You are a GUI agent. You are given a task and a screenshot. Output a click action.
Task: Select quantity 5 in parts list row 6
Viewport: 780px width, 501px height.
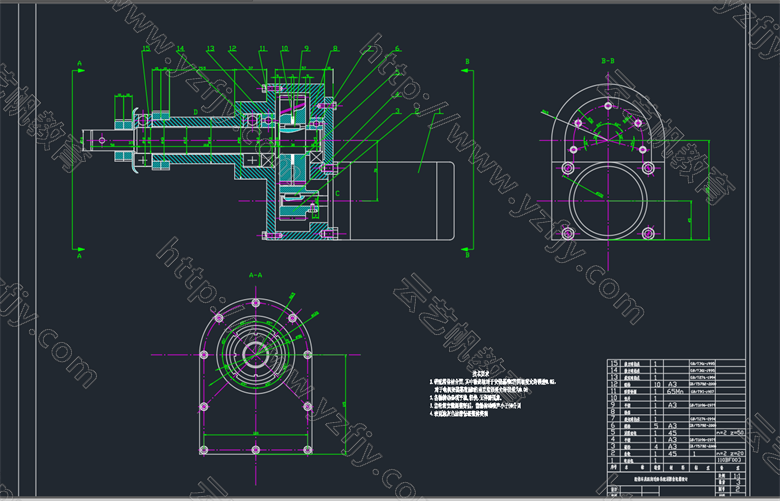[656, 425]
